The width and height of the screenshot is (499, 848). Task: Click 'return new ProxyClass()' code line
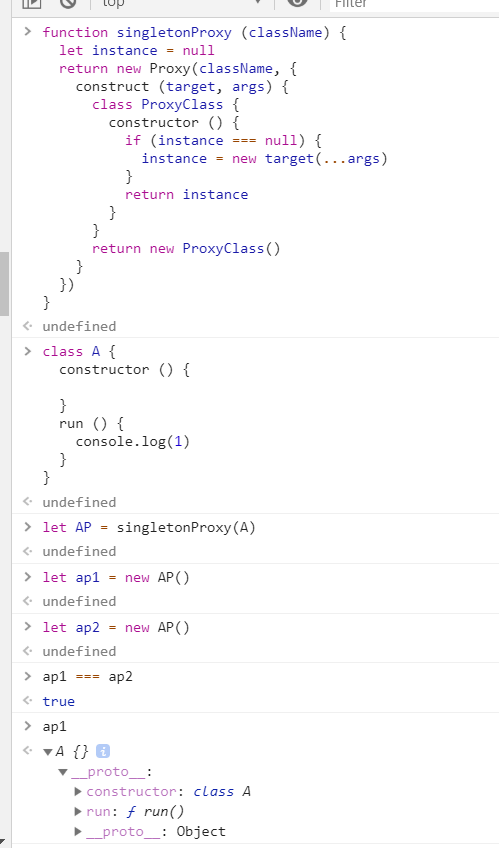pyautogui.click(x=186, y=249)
